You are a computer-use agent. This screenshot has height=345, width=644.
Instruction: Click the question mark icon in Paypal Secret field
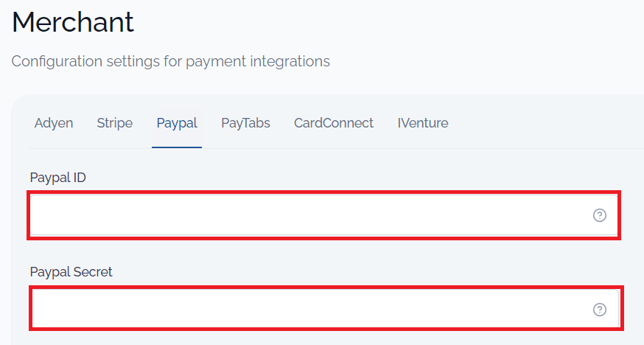[x=600, y=310]
